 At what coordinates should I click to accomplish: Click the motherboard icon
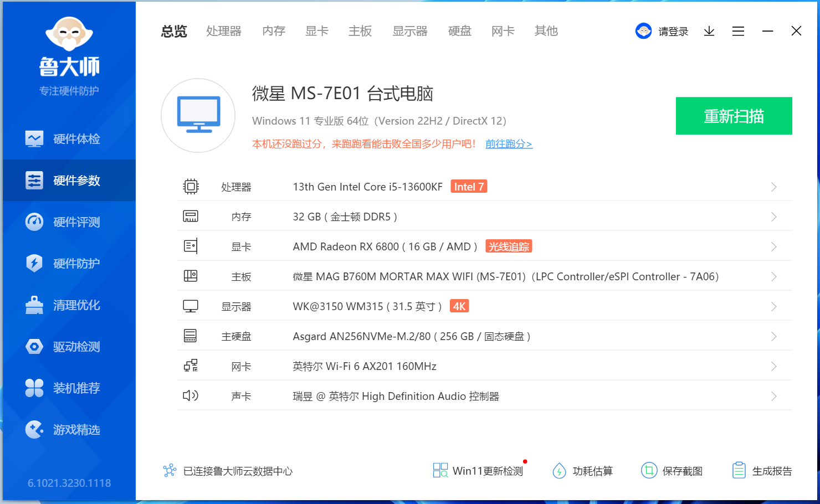point(191,276)
